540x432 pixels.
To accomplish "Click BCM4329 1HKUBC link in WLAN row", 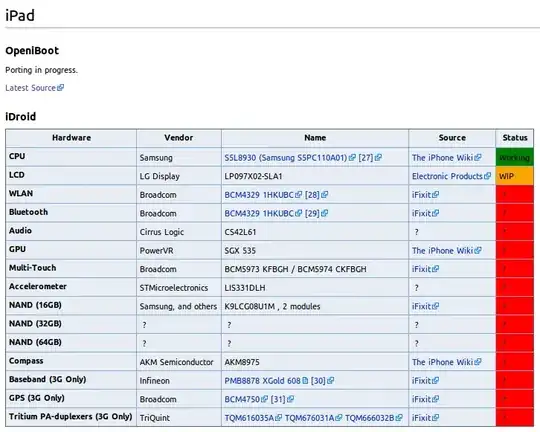I will pyautogui.click(x=263, y=195).
